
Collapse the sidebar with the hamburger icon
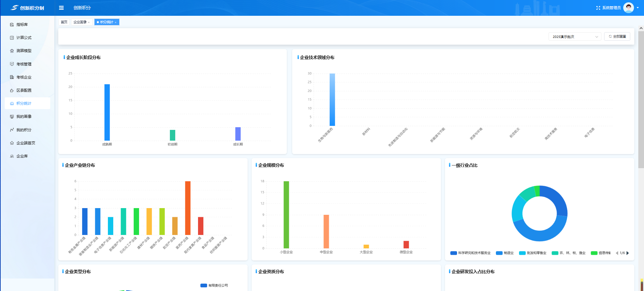[61, 8]
